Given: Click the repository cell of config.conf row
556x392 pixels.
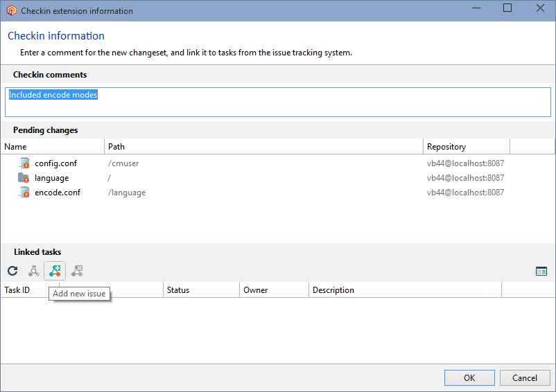Looking at the screenshot, I should pyautogui.click(x=465, y=163).
